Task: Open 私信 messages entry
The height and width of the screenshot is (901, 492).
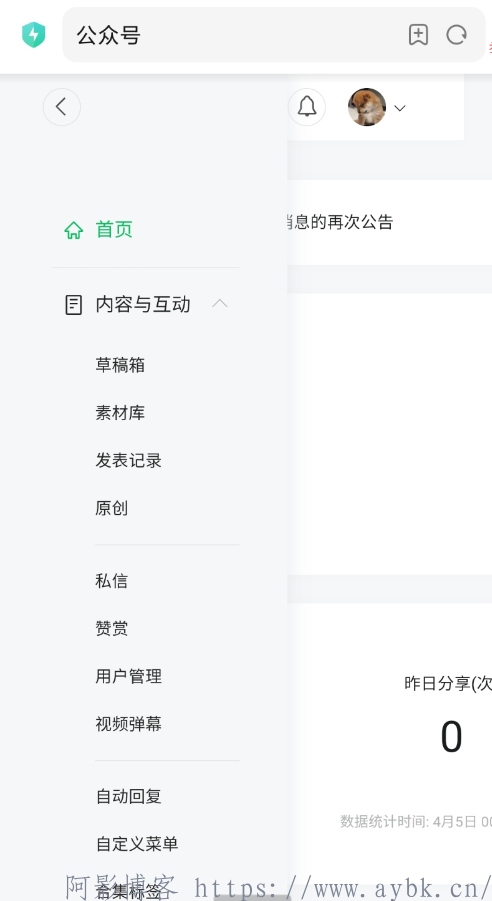Action: pos(112,580)
